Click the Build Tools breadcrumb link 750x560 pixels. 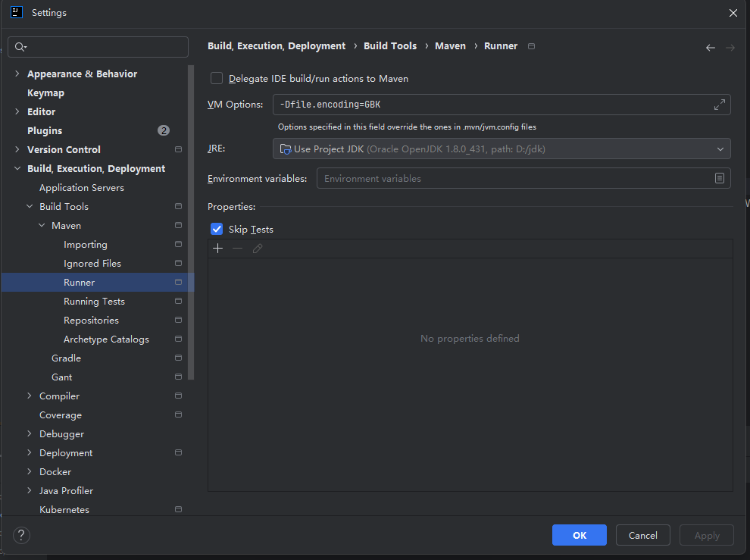tap(390, 46)
